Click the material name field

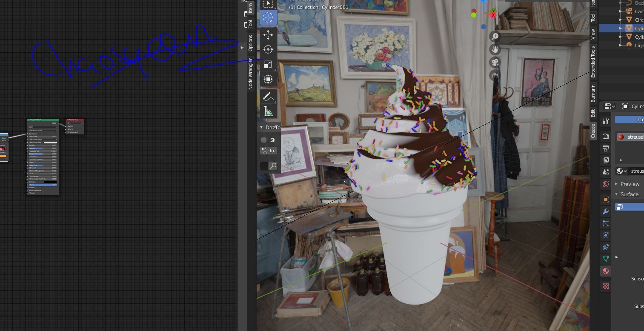click(637, 171)
